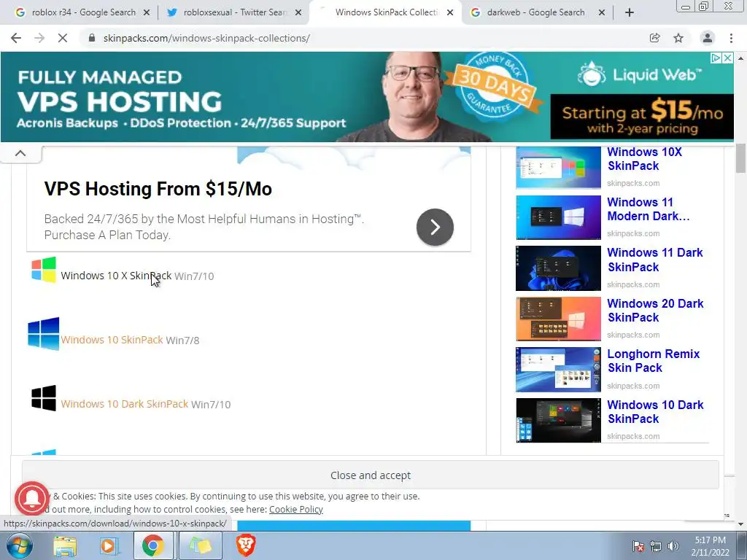Click the address bar URL field
Screen dimensions: 747x560
[362, 38]
